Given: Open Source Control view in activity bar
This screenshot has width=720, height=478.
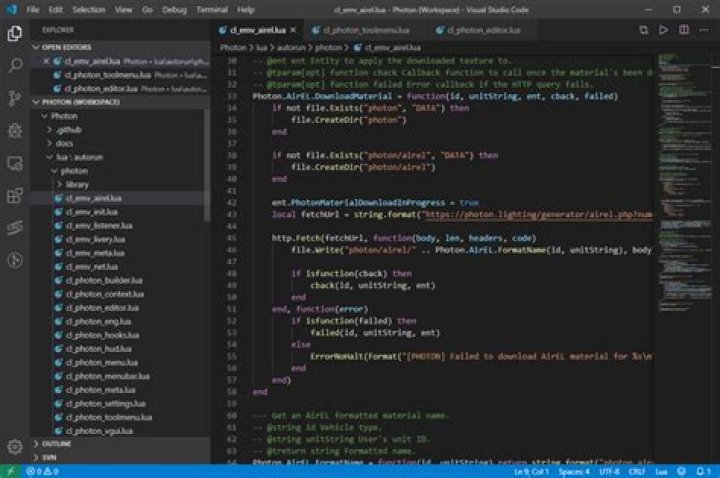Looking at the screenshot, I should (15, 98).
